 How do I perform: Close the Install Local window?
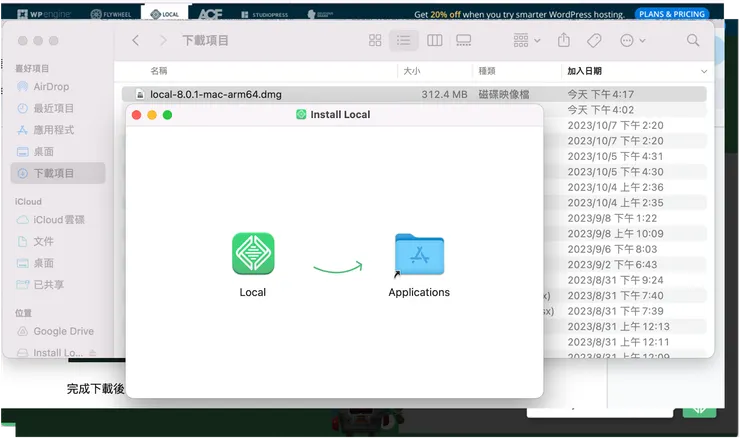pyautogui.click(x=136, y=115)
